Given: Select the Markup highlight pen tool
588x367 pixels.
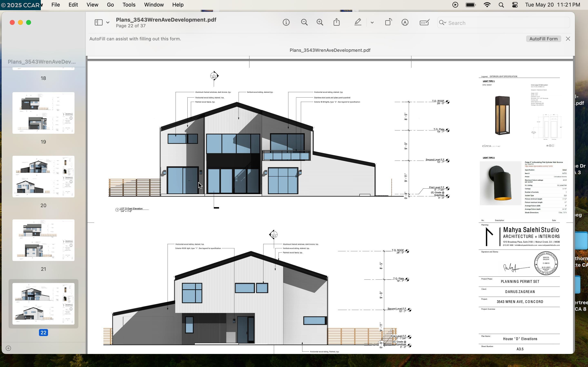Looking at the screenshot, I should tap(358, 23).
